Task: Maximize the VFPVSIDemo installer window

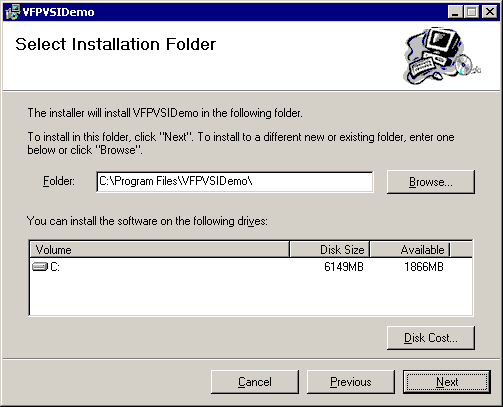Action: (471, 12)
